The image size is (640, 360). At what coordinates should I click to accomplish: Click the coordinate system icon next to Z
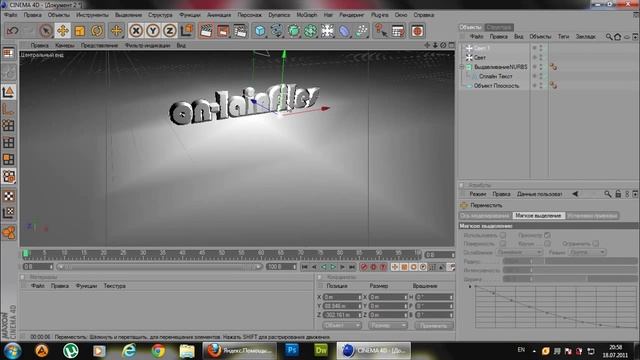(x=187, y=31)
